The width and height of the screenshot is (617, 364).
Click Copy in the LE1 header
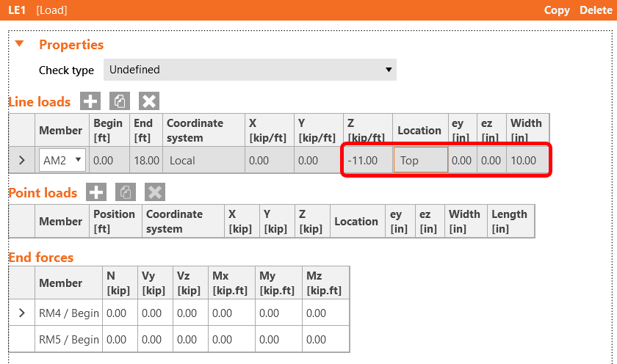tap(557, 10)
